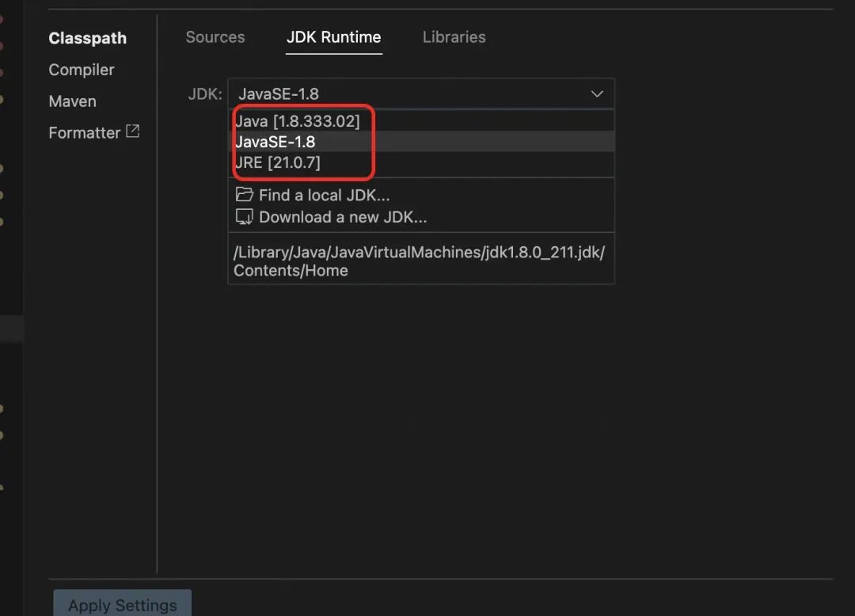Open the JDK Runtime tab

(x=334, y=37)
